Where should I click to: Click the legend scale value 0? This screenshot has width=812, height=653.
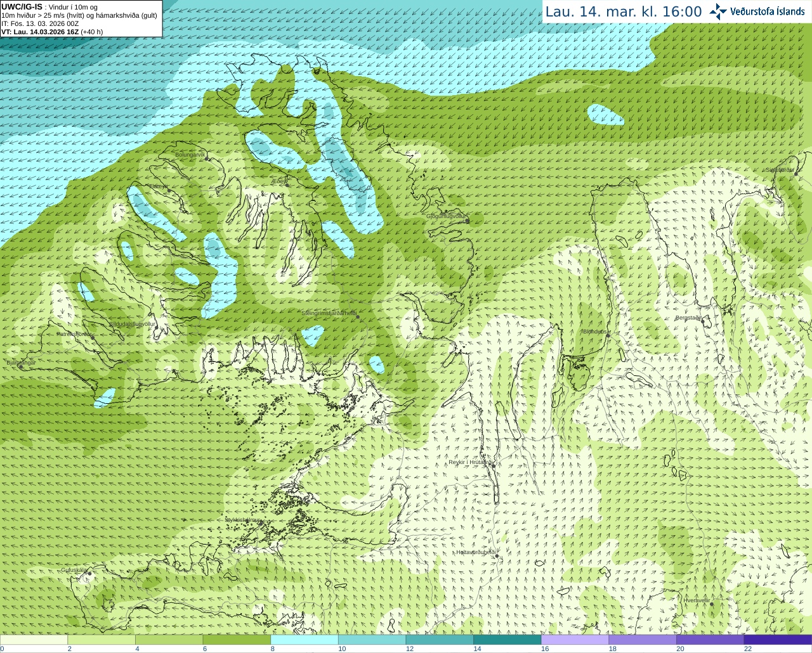pos(2,649)
